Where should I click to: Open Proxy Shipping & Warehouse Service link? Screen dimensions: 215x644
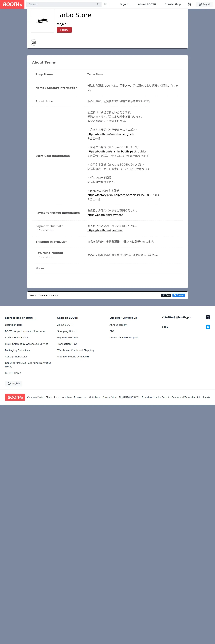(26, 344)
